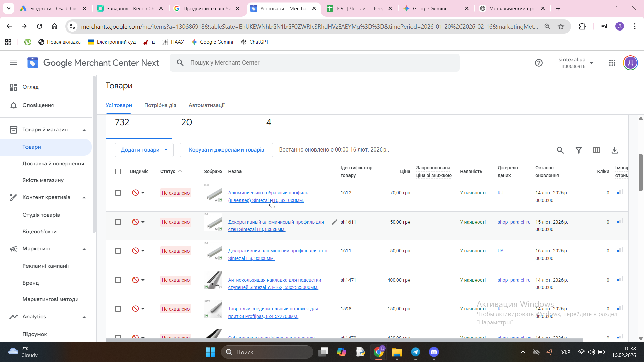The height and width of the screenshot is (362, 644).
Task: Open the filter funnel icon
Action: tap(579, 150)
